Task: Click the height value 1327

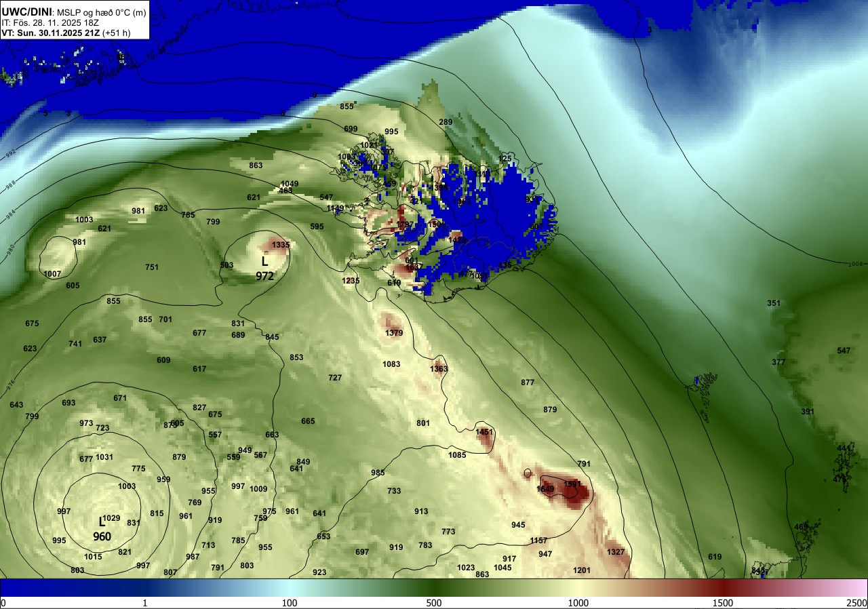Action: (616, 552)
